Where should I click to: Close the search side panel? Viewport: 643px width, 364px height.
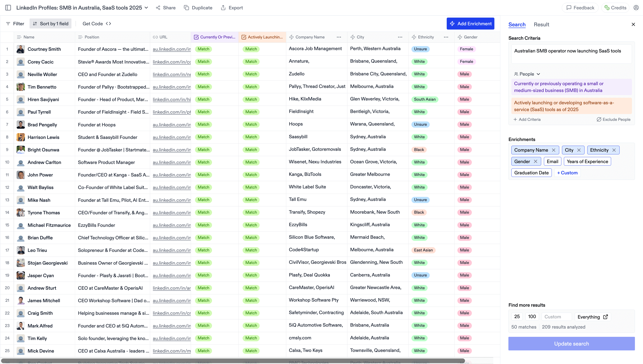pos(633,24)
